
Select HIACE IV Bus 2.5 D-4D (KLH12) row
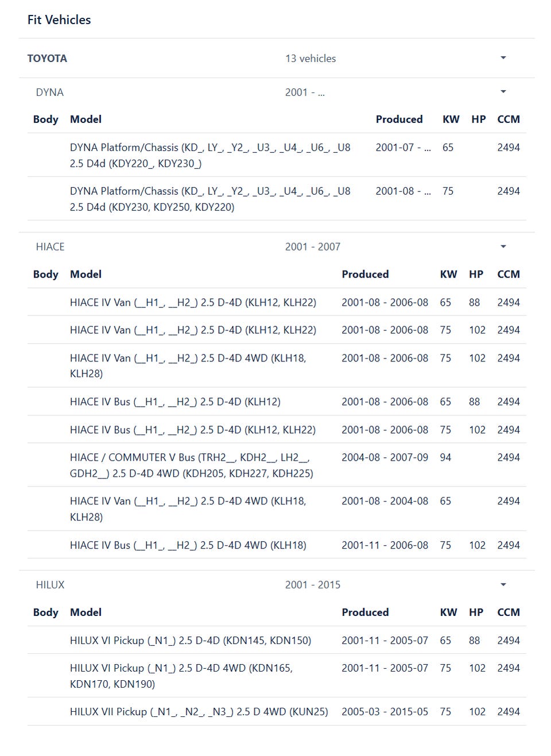click(175, 402)
